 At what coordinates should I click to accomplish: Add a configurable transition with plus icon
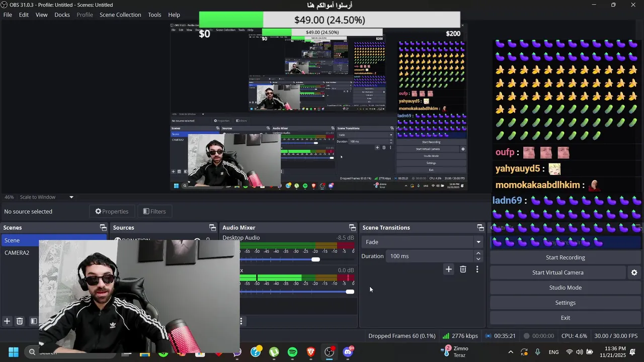(448, 269)
